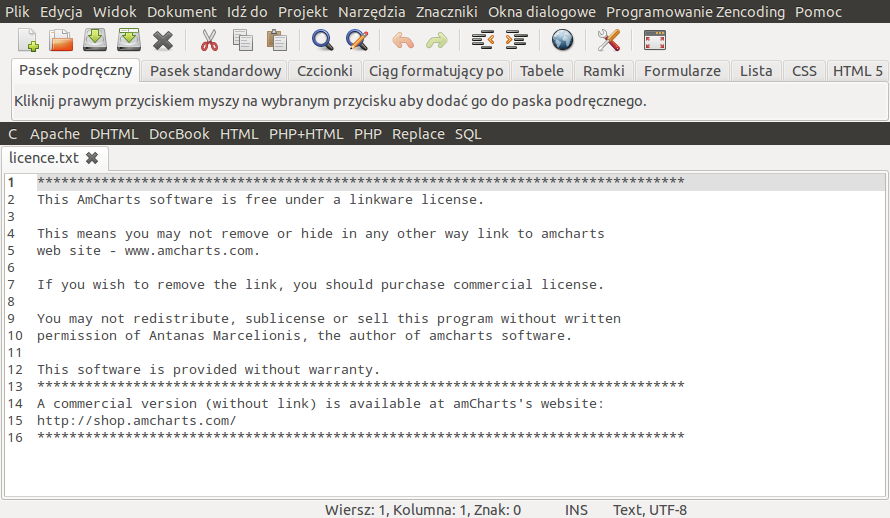Open the Narzędzia menu
The height and width of the screenshot is (518, 890).
[372, 12]
